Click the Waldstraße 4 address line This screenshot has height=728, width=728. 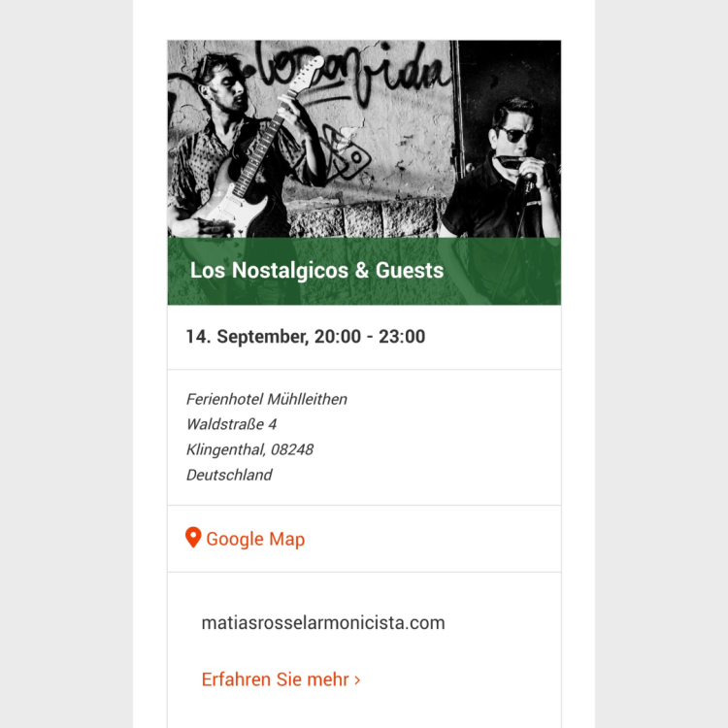[x=231, y=424]
